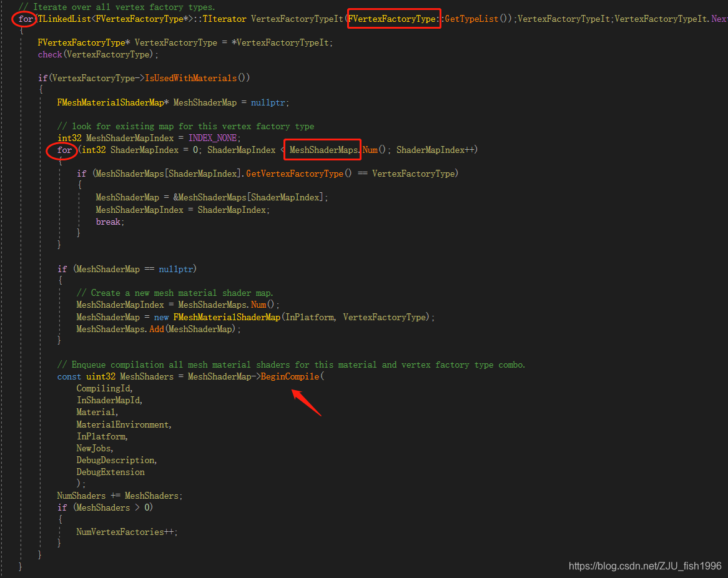Viewport: 728px width, 578px height.
Task: Click "MeshShaderMapIndex = MeshShaderMaps.Num();" line
Action: 178,305
